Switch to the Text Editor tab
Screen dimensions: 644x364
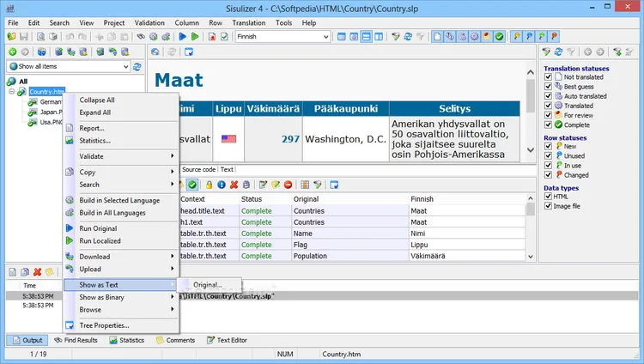point(227,340)
